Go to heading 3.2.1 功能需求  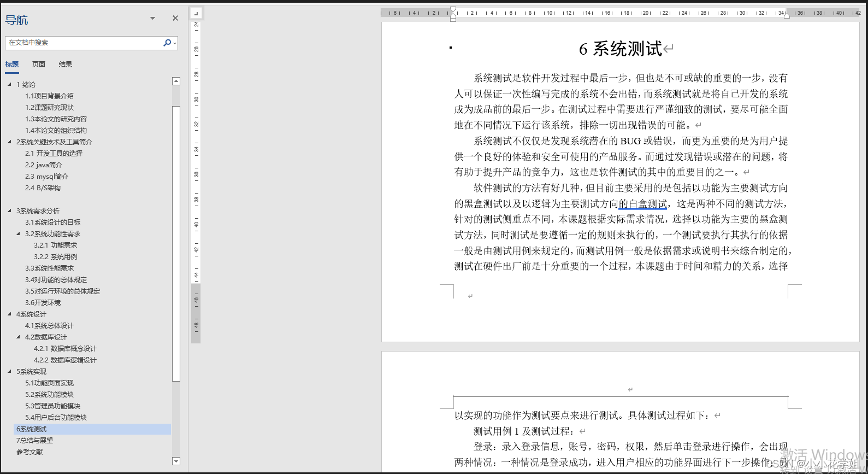(55, 245)
